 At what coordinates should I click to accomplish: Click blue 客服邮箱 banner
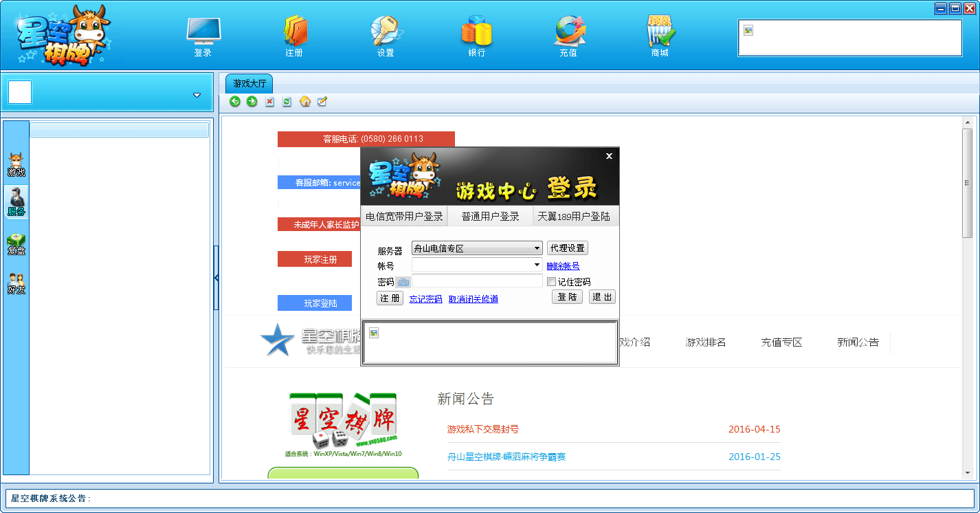[319, 183]
